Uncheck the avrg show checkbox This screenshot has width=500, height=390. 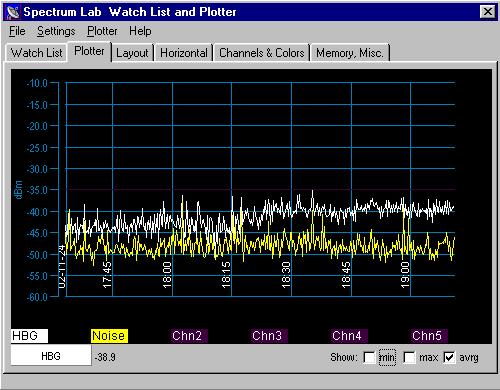coord(449,357)
